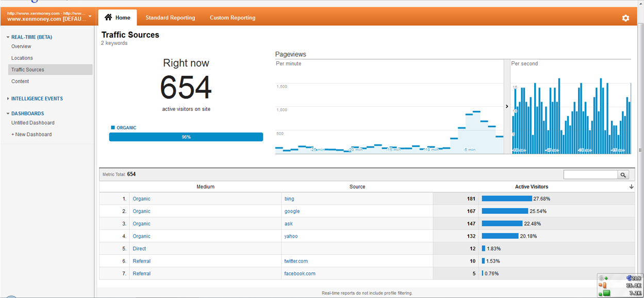Click the Home tab house icon

point(108,18)
